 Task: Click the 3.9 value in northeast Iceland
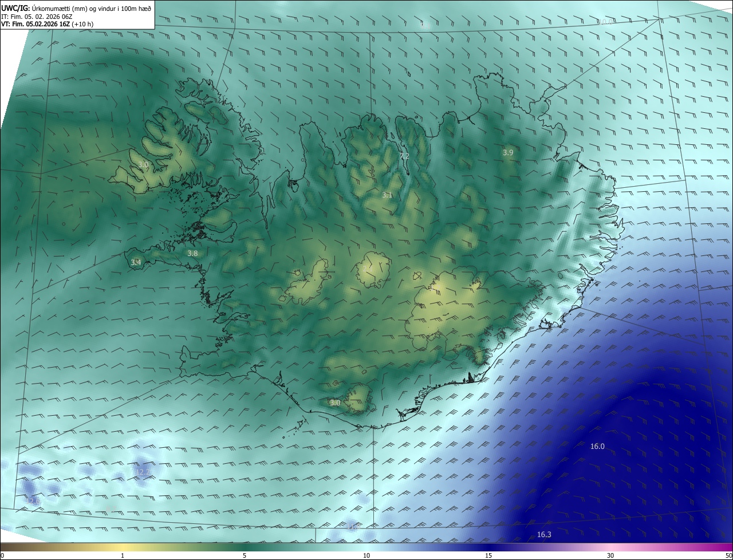click(x=508, y=152)
